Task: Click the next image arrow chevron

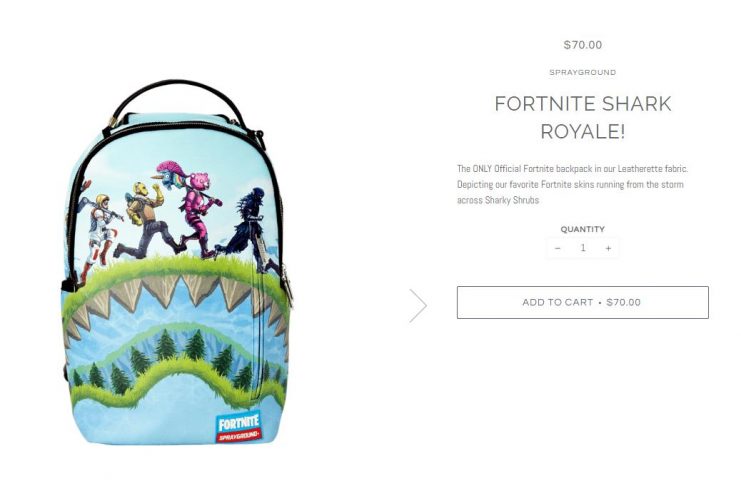Action: (418, 306)
